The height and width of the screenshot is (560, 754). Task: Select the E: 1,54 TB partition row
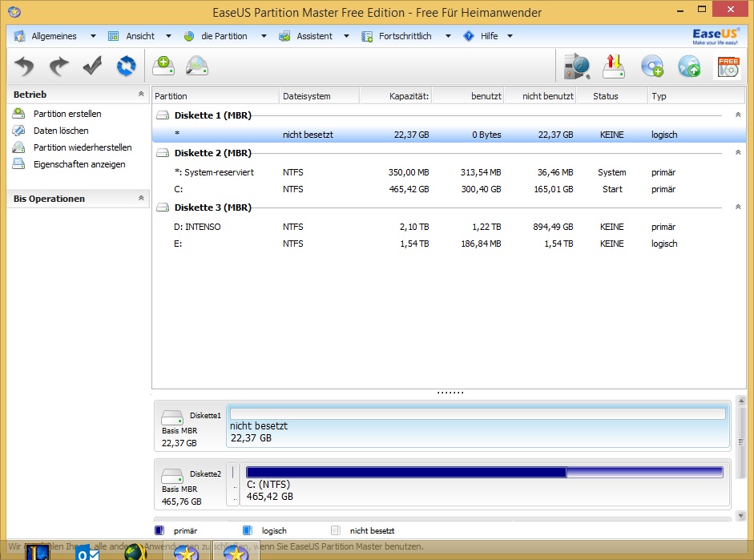pos(449,244)
